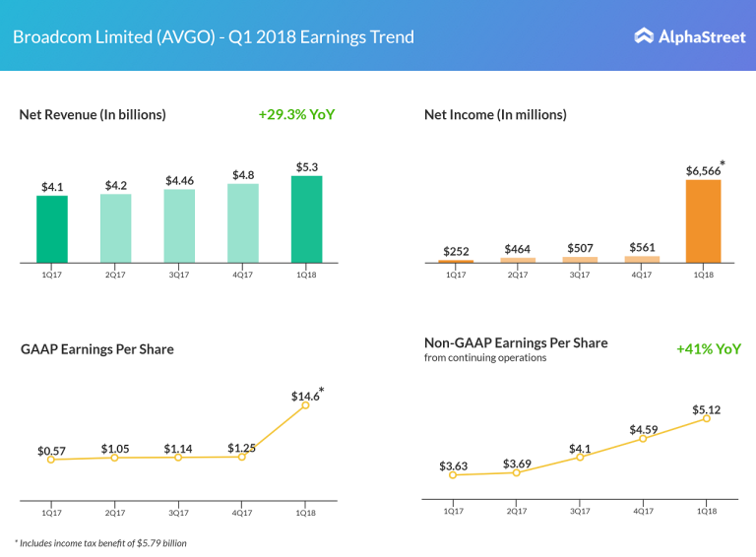Select the 1Q18 GAAP EPS data point

point(306,404)
